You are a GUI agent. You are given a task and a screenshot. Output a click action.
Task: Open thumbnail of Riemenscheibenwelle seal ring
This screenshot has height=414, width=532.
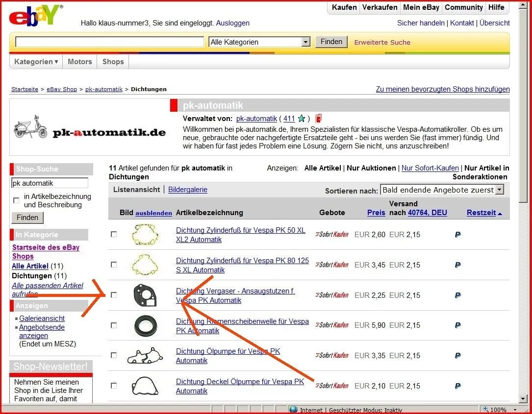[x=146, y=326]
